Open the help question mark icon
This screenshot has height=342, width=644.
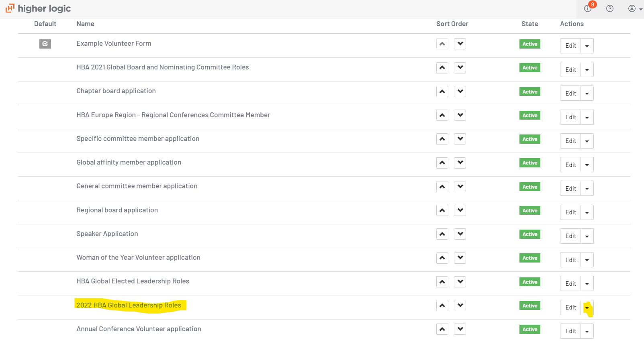610,8
